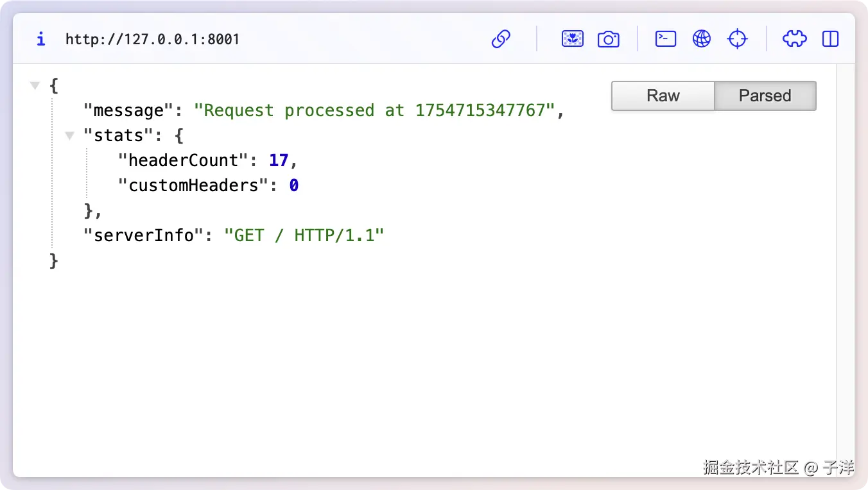
Task: Copy link using the chain icon
Action: [x=501, y=39]
